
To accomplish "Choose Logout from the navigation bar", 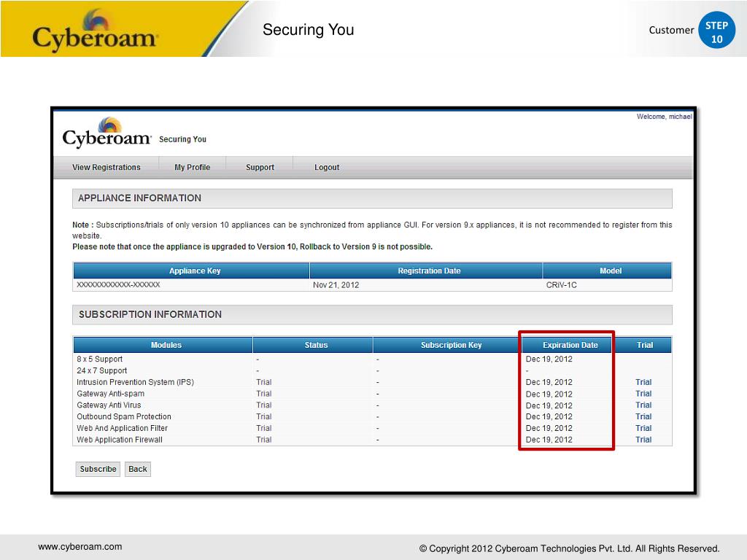I will [327, 167].
